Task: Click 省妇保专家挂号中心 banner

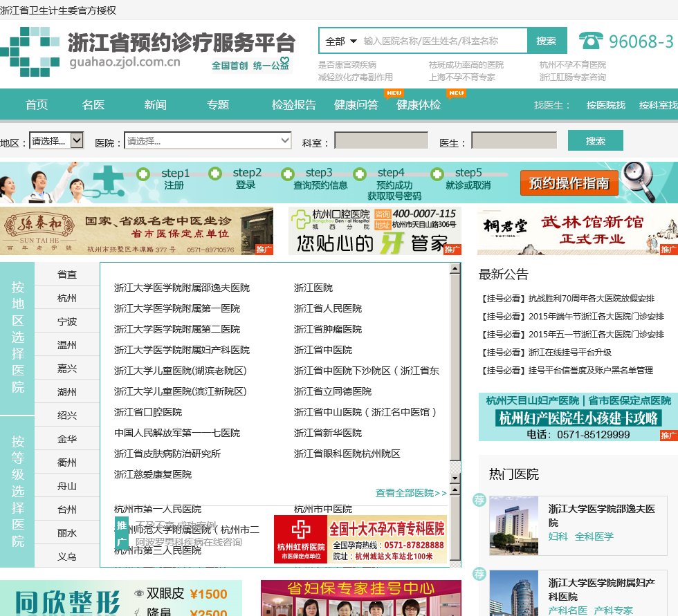Action: 361,598
